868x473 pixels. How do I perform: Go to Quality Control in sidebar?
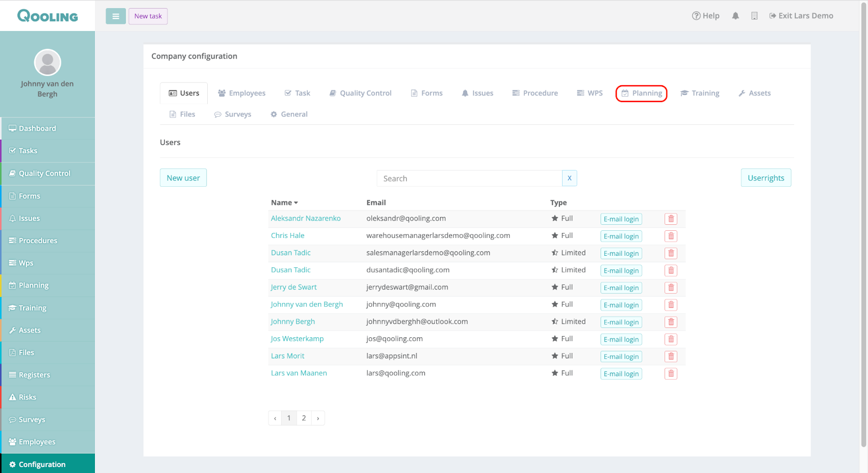tap(48, 173)
